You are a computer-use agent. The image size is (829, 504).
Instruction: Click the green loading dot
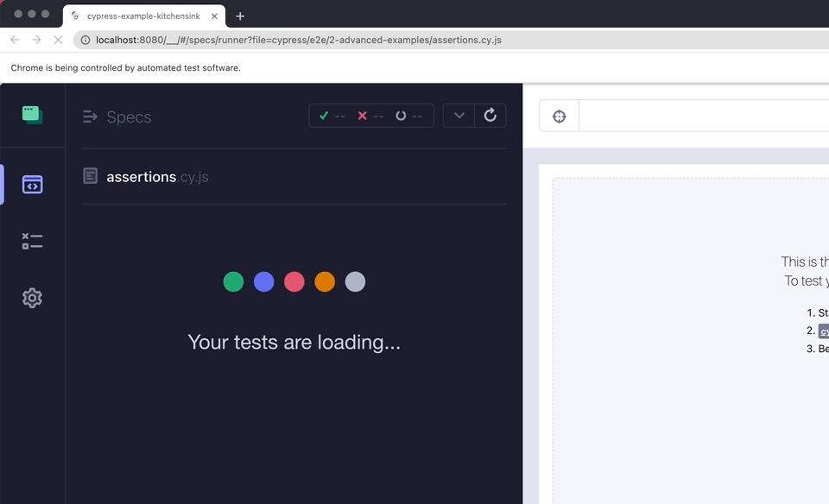coord(233,281)
